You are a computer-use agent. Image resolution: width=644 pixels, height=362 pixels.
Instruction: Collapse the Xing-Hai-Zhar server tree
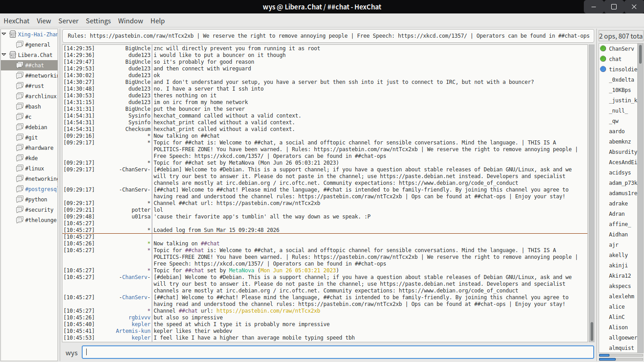[x=4, y=34]
